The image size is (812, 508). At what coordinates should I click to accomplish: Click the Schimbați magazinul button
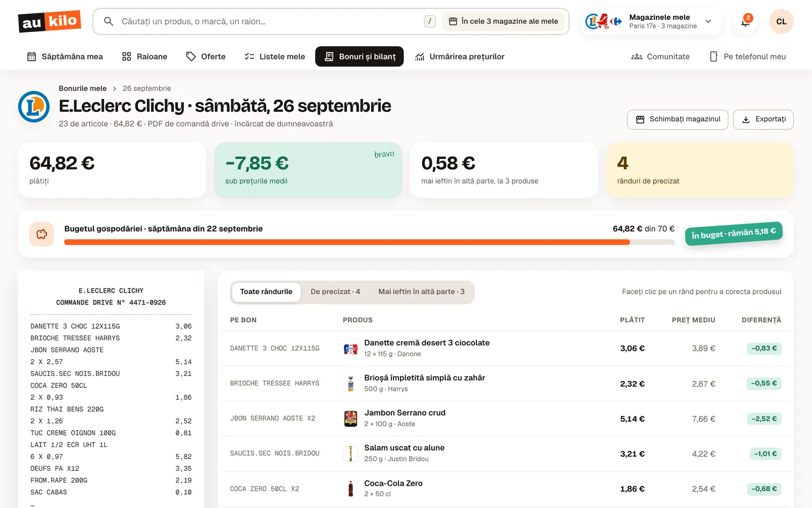pyautogui.click(x=678, y=119)
